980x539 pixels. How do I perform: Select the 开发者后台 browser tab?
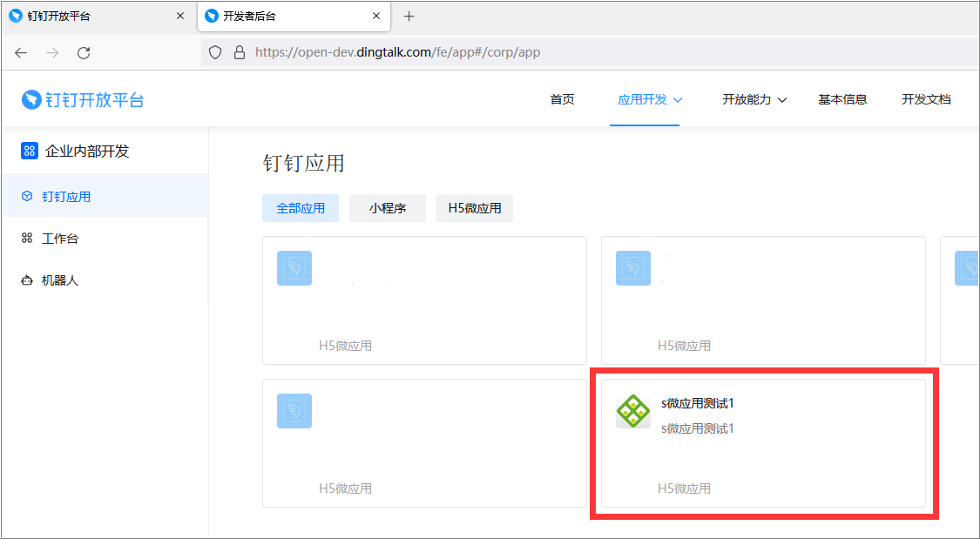294,17
